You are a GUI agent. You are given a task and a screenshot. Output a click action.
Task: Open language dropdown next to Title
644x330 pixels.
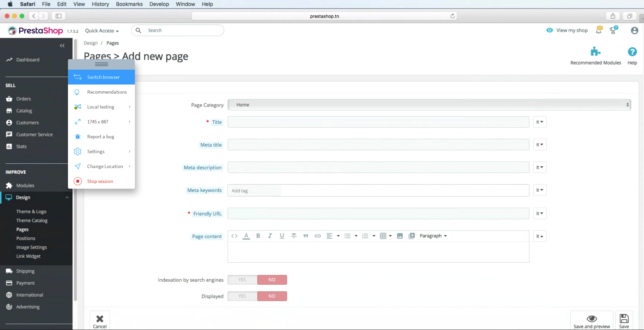pyautogui.click(x=540, y=122)
